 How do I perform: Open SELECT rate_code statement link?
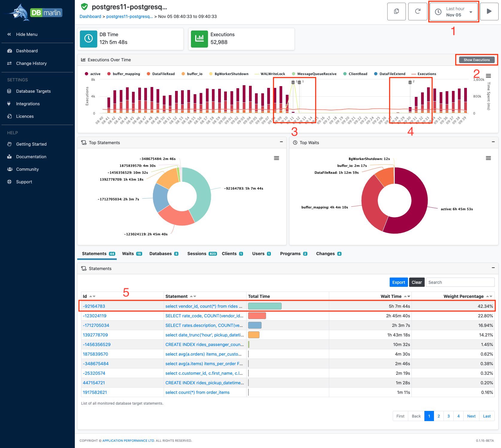coord(204,316)
